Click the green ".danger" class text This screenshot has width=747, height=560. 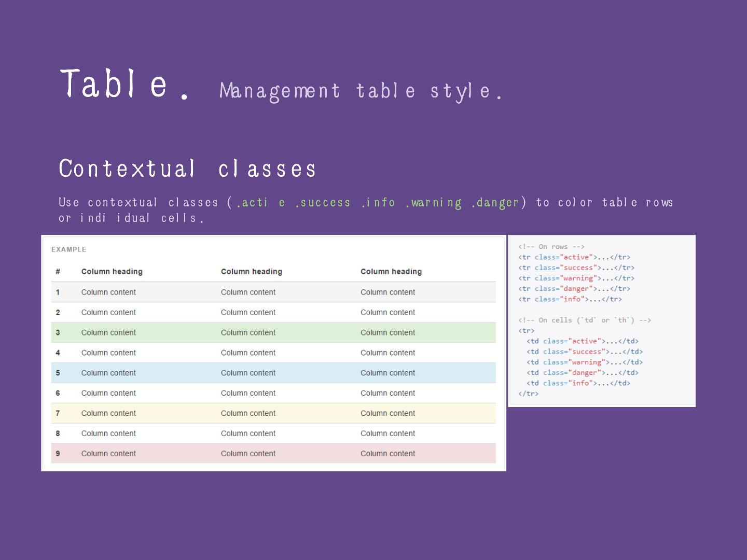495,203
